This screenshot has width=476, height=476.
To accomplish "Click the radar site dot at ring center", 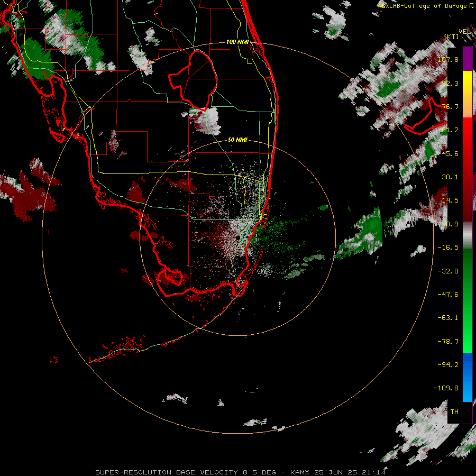I will click(x=237, y=237).
